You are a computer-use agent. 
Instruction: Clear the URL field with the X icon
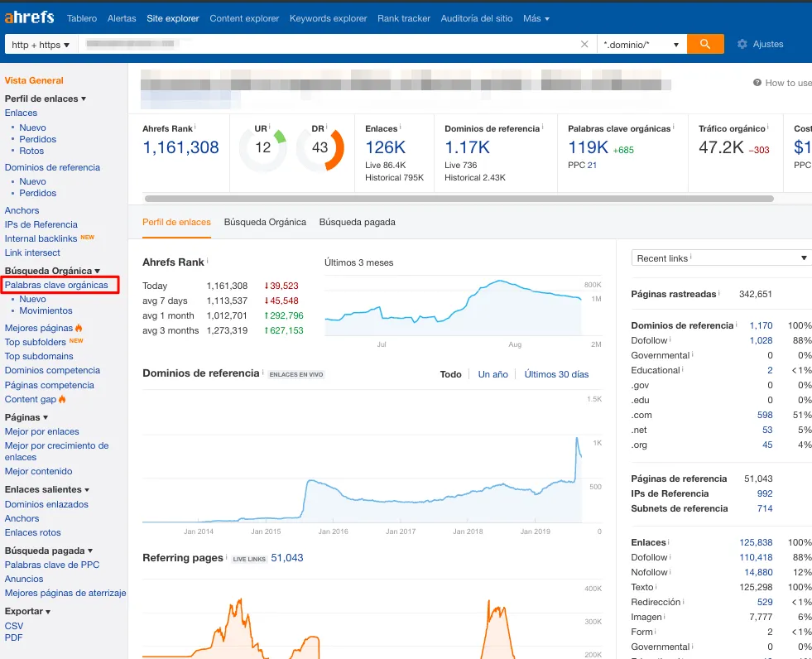[x=584, y=44]
